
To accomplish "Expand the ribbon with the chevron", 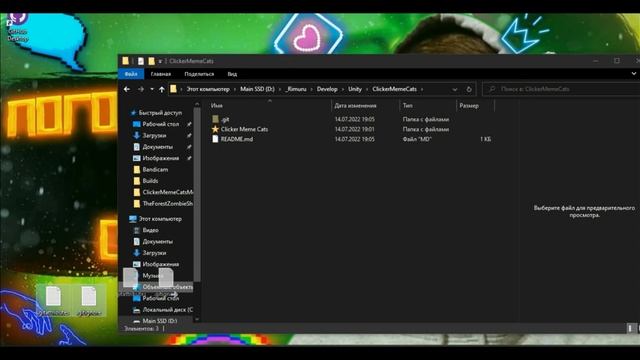I will click(633, 74).
